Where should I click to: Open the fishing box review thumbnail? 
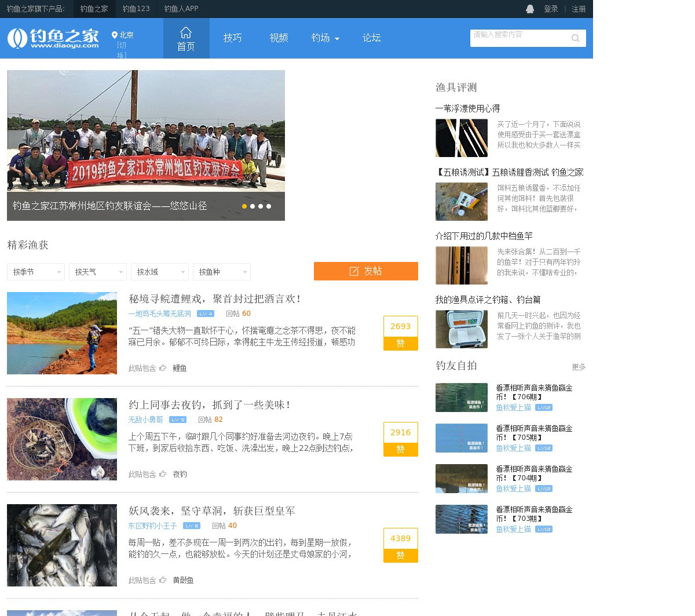[462, 329]
